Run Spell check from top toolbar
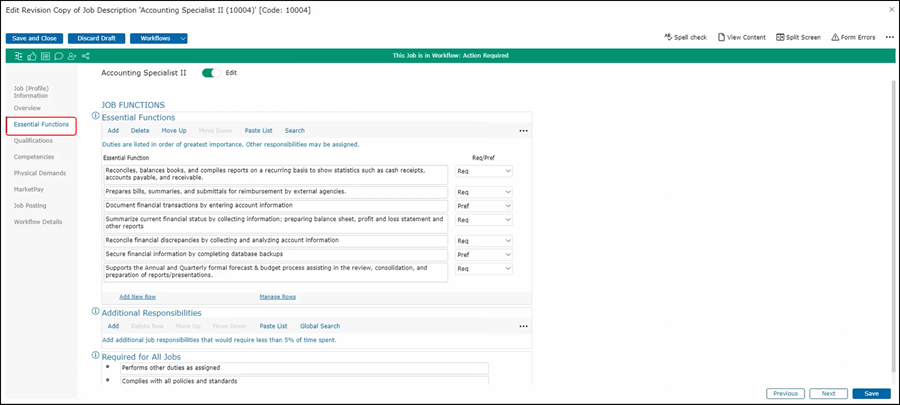 (685, 37)
